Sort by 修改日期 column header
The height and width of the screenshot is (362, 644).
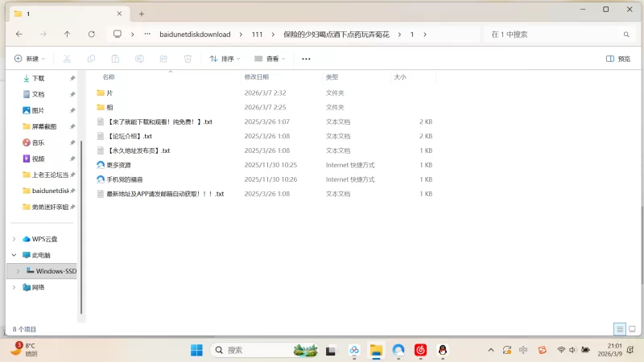(x=256, y=77)
